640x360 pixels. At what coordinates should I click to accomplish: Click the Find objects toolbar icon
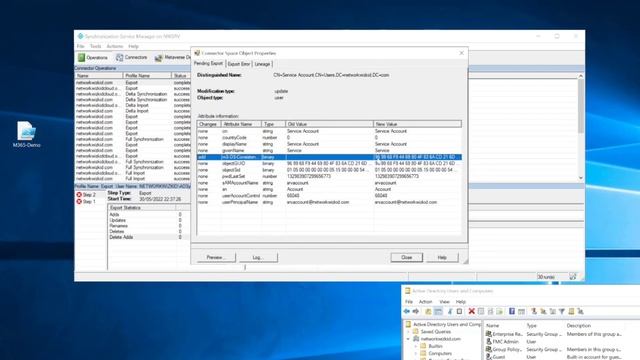pyautogui.click(x=571, y=311)
